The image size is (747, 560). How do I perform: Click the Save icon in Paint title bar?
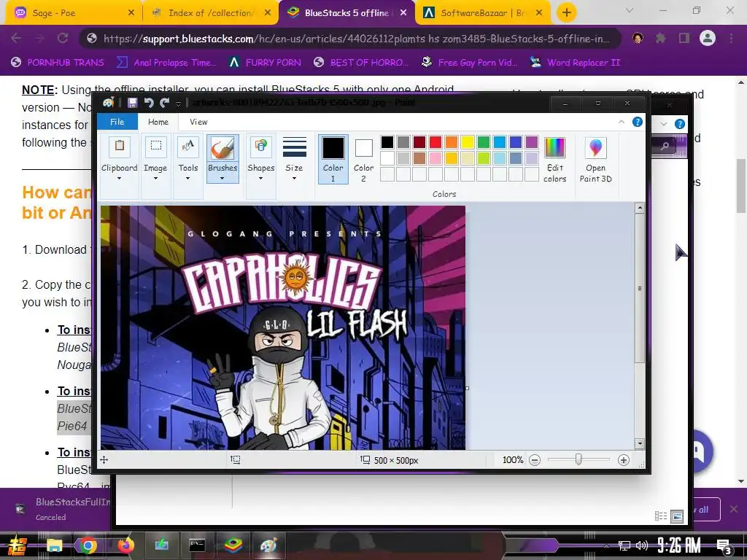133,102
